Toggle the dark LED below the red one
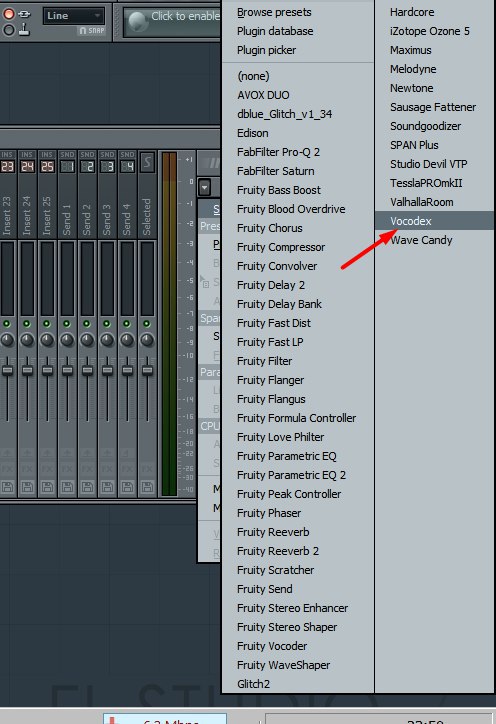The image size is (496, 724). click(x=9, y=30)
